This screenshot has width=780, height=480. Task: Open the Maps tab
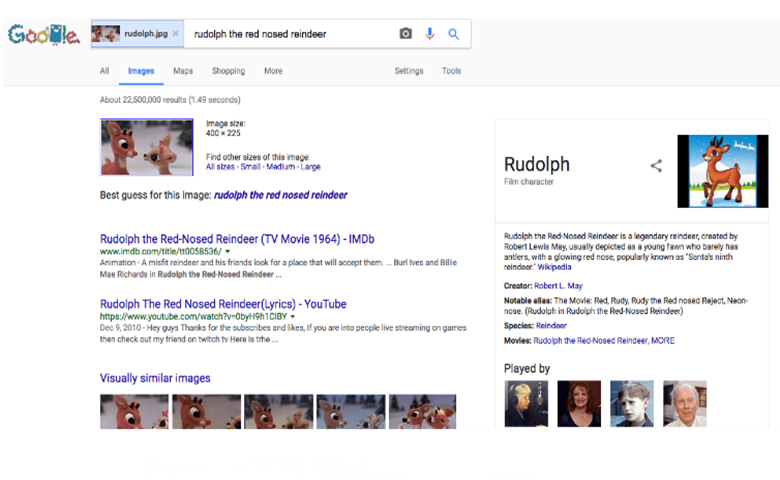coord(183,71)
